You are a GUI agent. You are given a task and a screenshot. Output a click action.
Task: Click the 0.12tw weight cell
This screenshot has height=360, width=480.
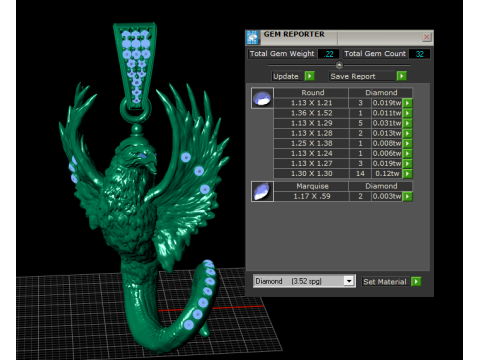pos(387,174)
